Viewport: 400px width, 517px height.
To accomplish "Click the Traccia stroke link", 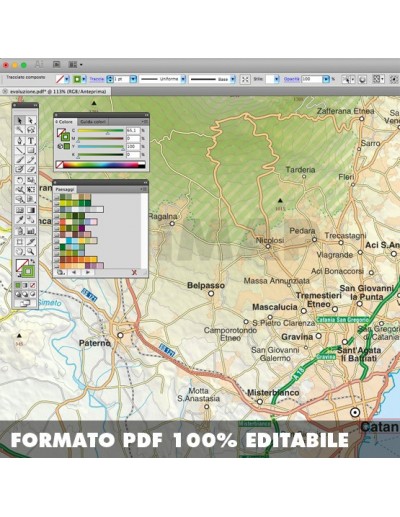I will (x=97, y=79).
